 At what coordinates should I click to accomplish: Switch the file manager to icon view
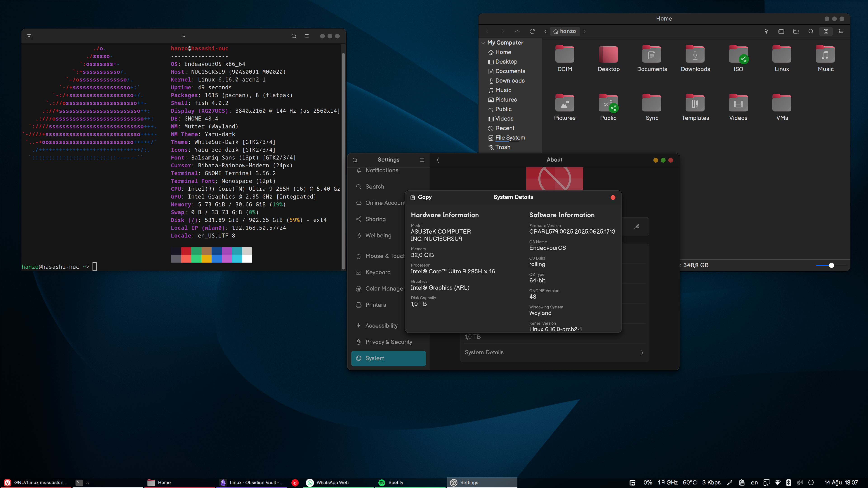coord(826,31)
